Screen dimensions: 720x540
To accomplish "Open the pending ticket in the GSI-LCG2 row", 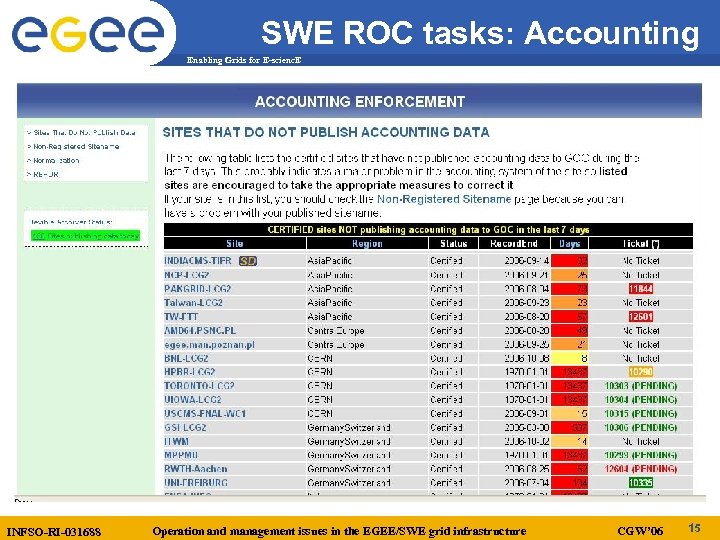I will click(x=641, y=428).
